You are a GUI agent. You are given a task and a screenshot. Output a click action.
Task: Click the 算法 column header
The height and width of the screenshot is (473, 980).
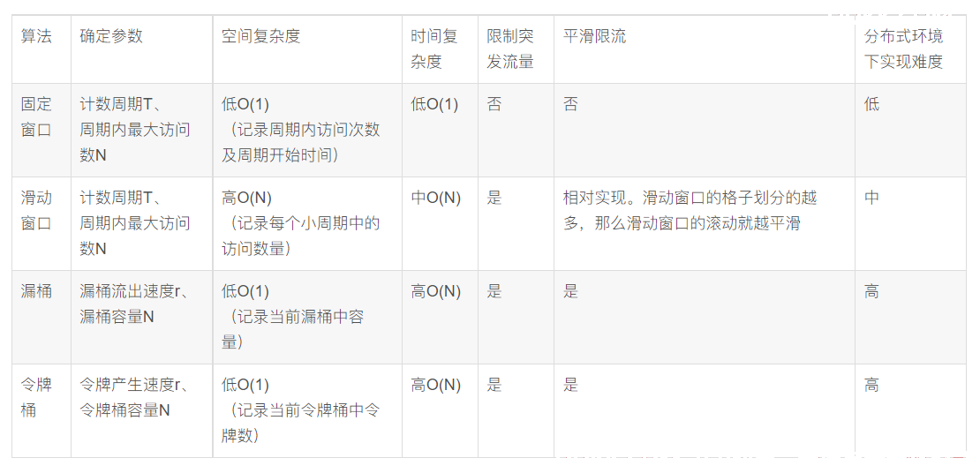tap(41, 49)
